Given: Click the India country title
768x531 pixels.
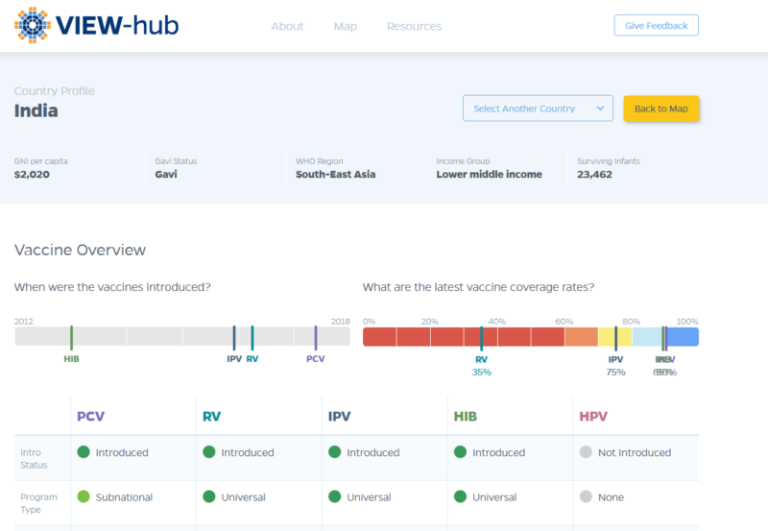Looking at the screenshot, I should point(36,111).
